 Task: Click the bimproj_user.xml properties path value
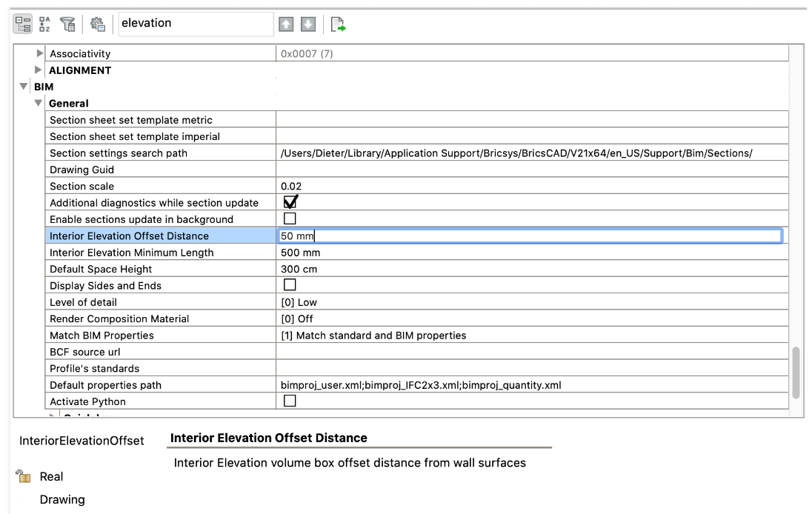421,385
